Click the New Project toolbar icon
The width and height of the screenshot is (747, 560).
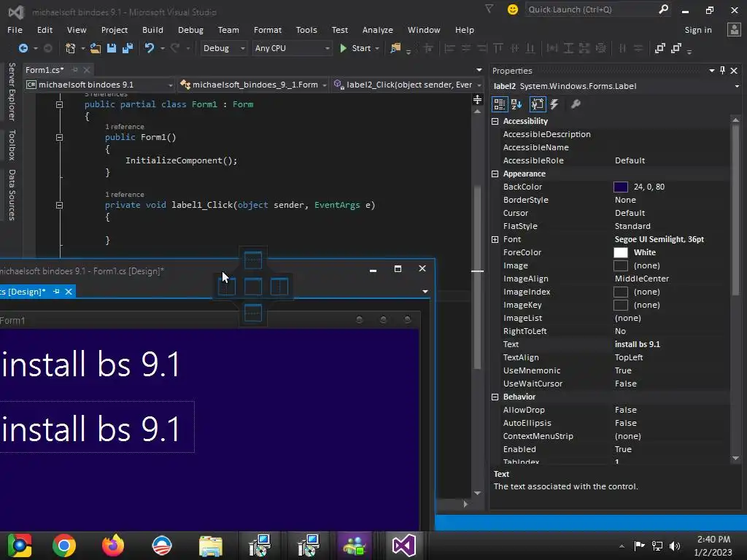pos(71,48)
